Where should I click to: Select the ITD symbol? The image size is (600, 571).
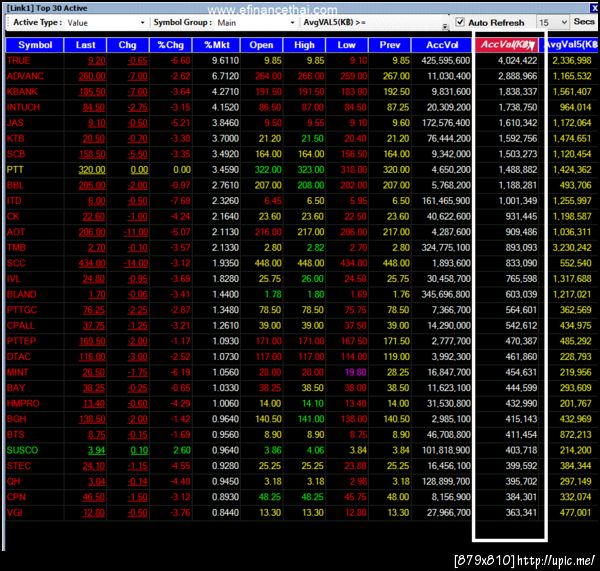[x=14, y=201]
